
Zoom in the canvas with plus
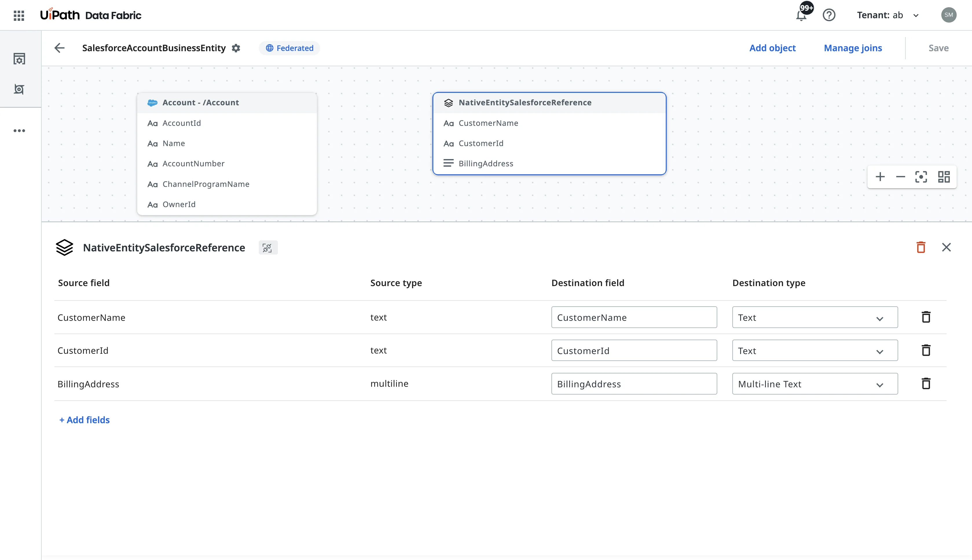(880, 177)
